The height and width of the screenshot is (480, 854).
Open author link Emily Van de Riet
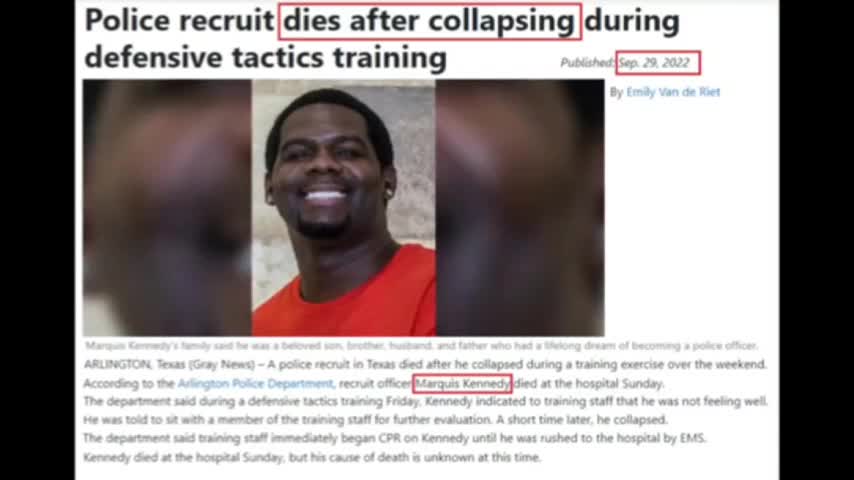673,92
